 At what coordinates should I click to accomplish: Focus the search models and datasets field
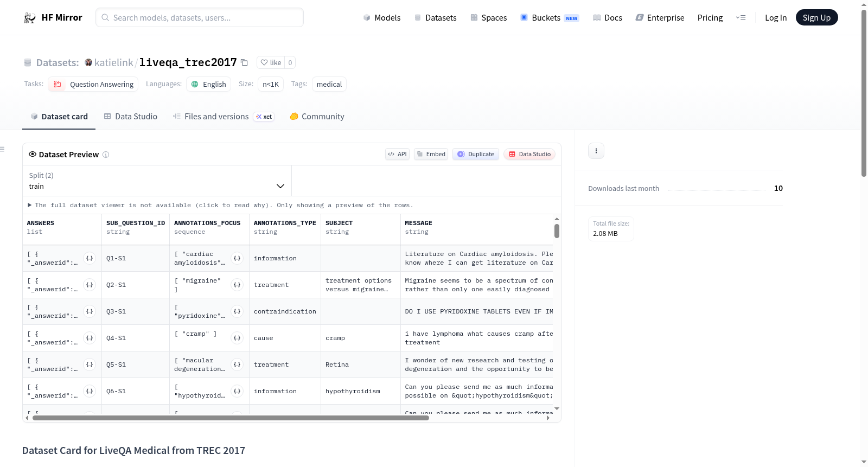pyautogui.click(x=200, y=17)
